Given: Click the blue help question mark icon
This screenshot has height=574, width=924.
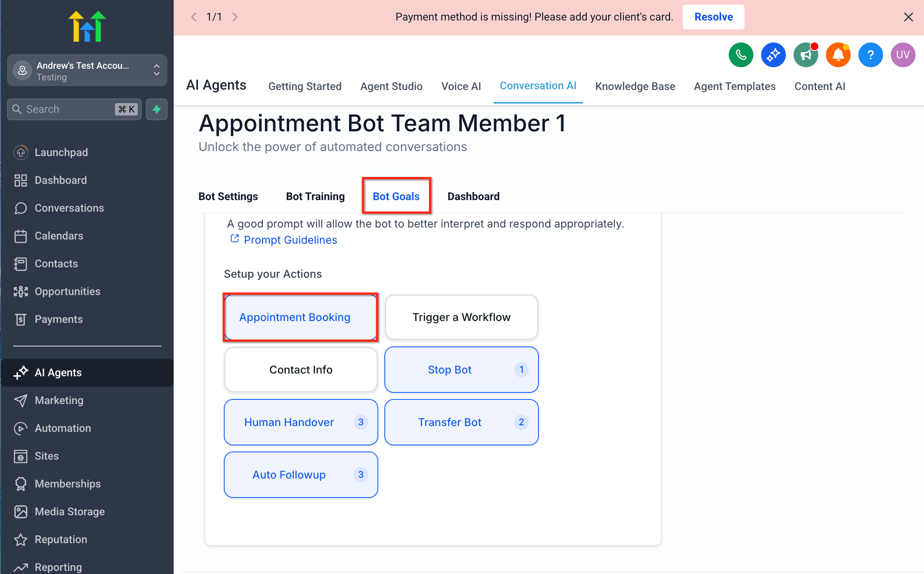Looking at the screenshot, I should (x=870, y=55).
